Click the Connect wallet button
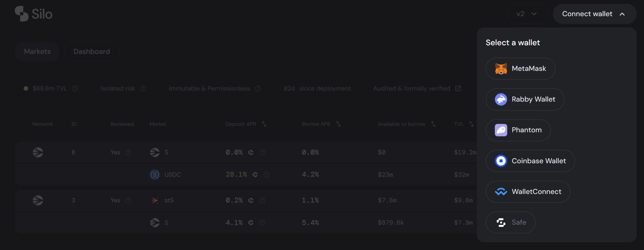Screen dimensions: 644x250 pos(587,14)
